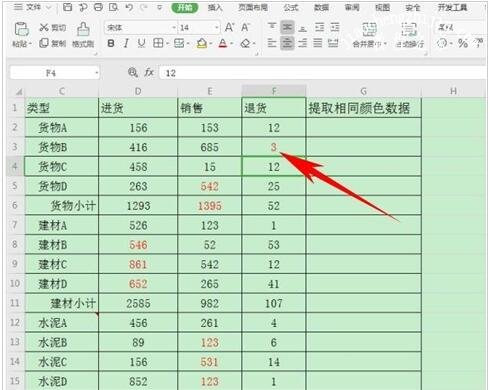Click the cell containing 1395

pos(210,206)
